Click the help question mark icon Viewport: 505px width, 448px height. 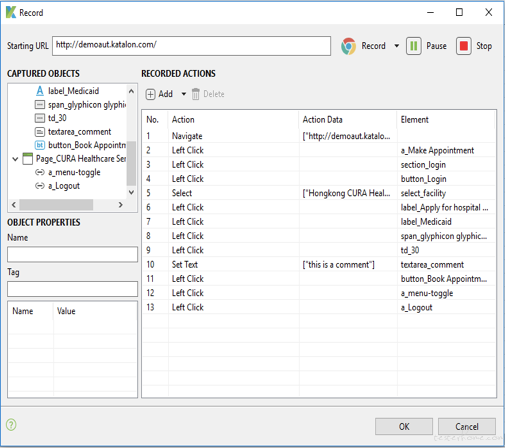pos(11,425)
